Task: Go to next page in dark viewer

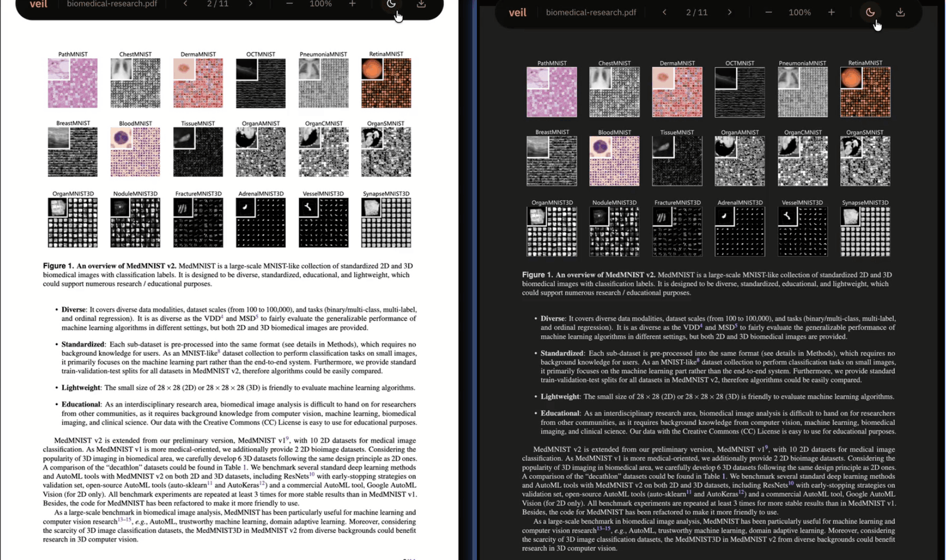Action: [730, 12]
